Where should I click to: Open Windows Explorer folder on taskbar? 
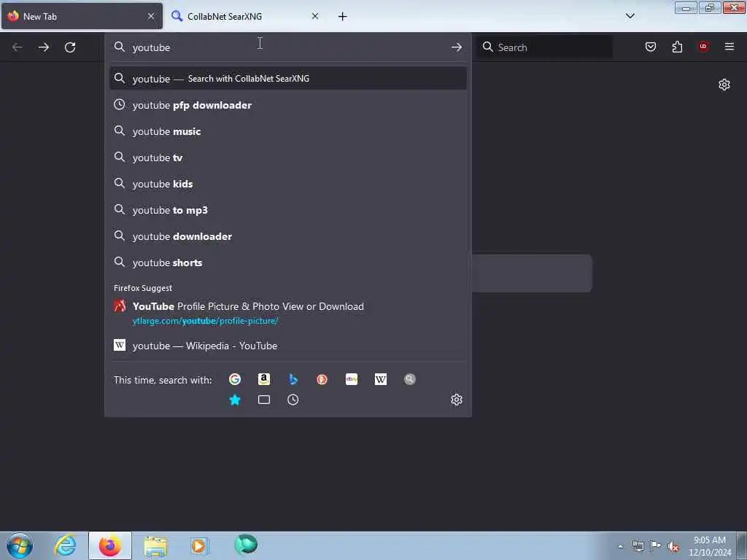[x=155, y=545]
